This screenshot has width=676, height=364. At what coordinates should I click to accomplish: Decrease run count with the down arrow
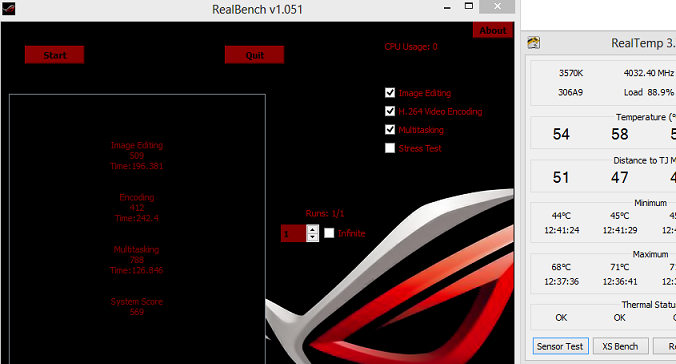pos(312,237)
